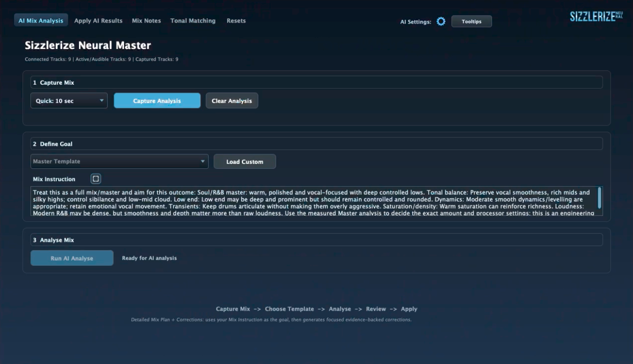
Task: Click the Clear Analysis button
Action: coord(232,101)
